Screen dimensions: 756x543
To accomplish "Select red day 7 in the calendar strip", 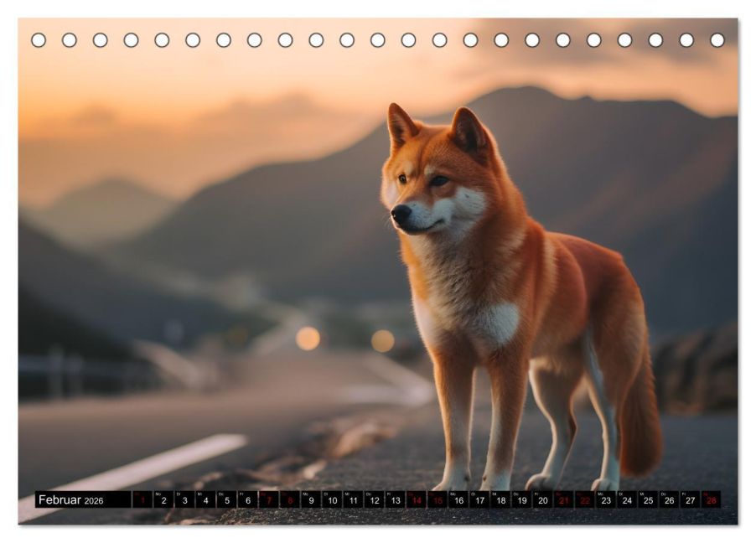I will pos(269,499).
